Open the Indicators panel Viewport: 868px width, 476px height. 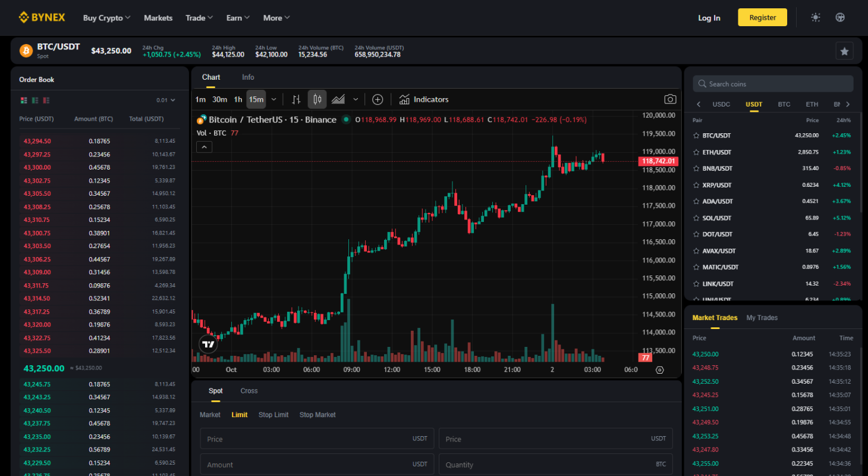(424, 99)
